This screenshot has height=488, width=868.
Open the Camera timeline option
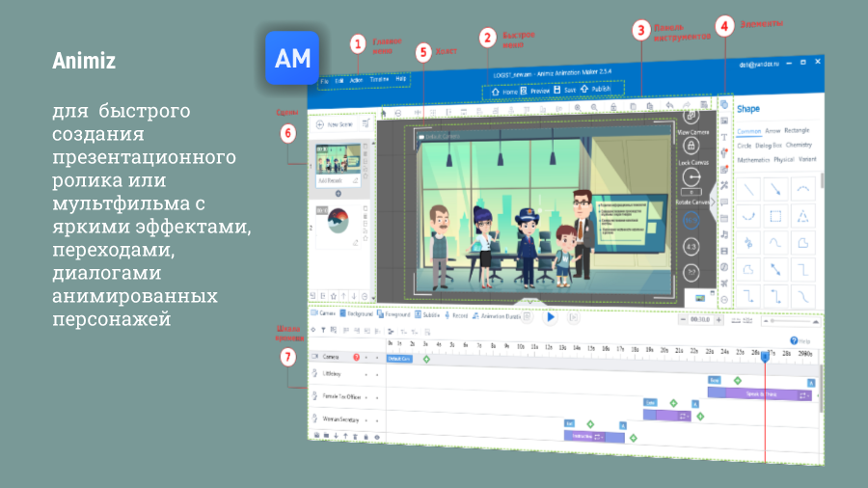point(323,313)
